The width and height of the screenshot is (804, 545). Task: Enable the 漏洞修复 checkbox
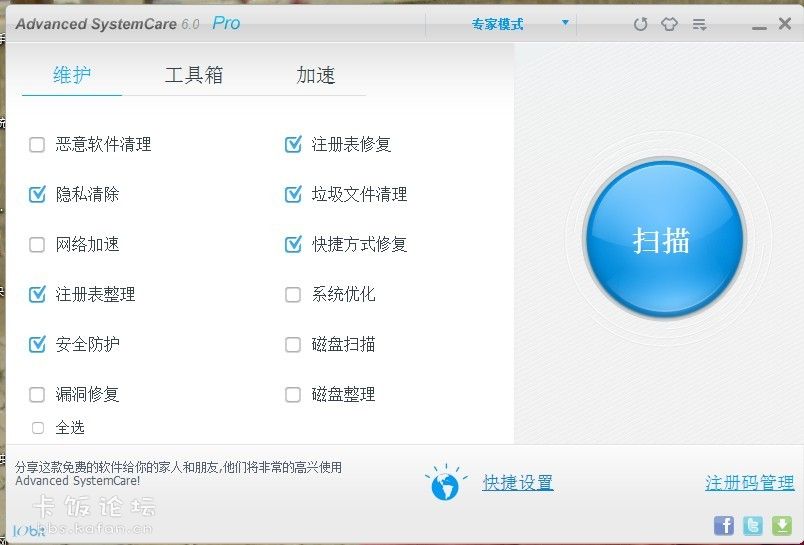(37, 394)
